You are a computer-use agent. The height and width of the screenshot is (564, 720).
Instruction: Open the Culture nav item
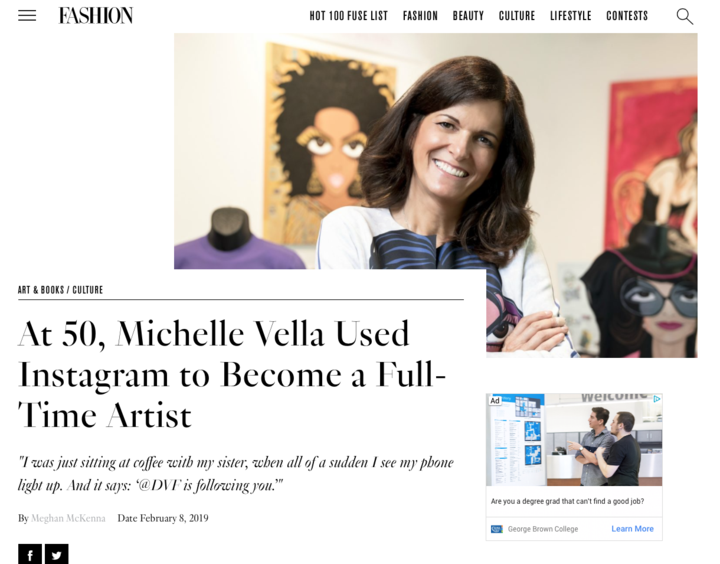click(517, 16)
